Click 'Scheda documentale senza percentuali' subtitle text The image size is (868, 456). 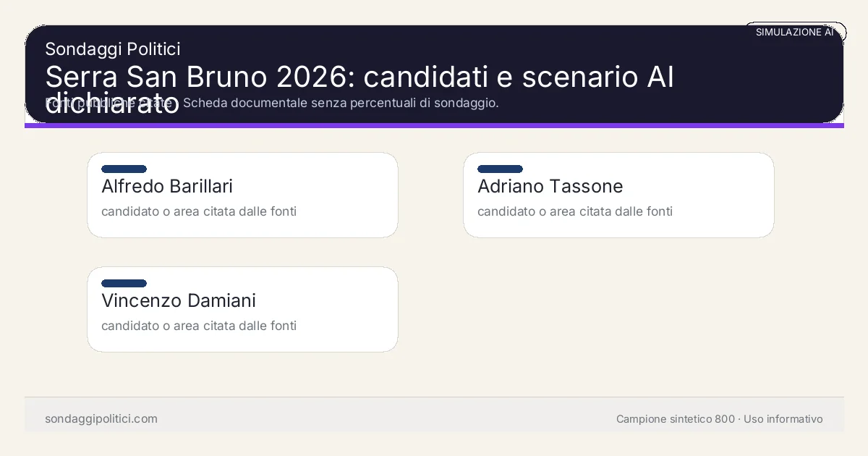[340, 103]
